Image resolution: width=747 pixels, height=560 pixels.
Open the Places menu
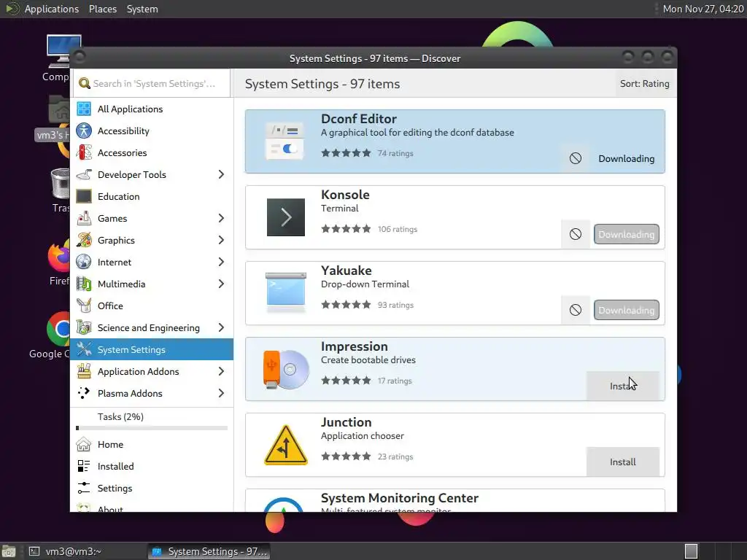tap(102, 9)
